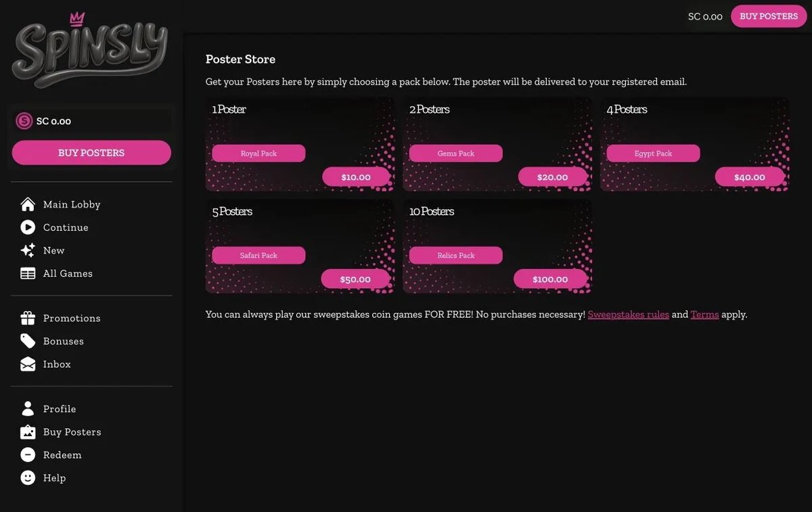Viewport: 812px width, 512px height.
Task: Click the Profile person icon
Action: click(x=28, y=409)
